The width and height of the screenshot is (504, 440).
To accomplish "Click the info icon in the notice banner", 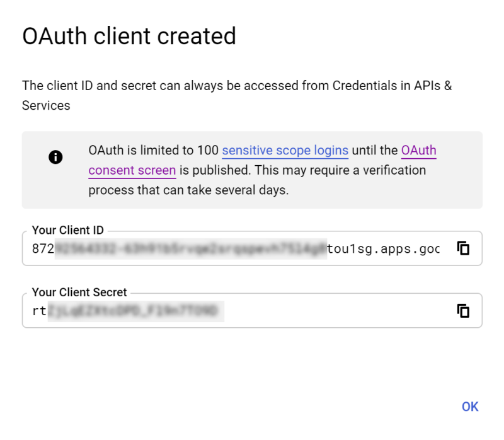I will [55, 158].
